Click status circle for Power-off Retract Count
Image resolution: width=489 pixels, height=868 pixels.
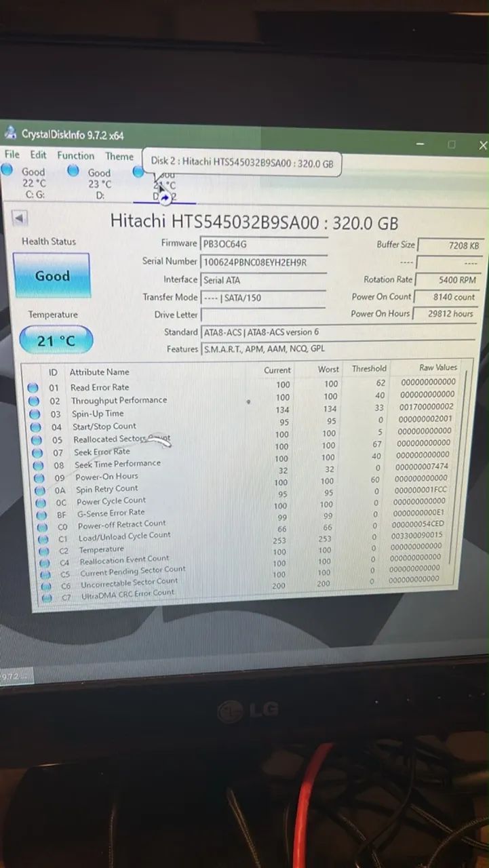pyautogui.click(x=43, y=527)
